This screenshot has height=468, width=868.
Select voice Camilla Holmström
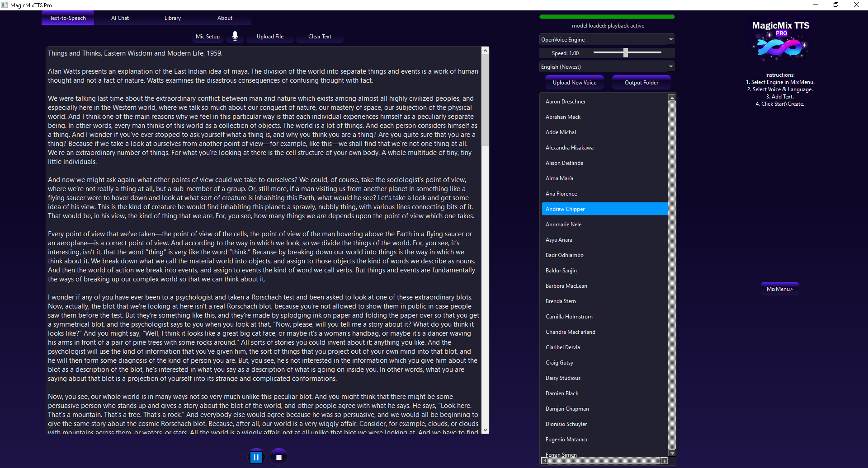[x=605, y=317]
